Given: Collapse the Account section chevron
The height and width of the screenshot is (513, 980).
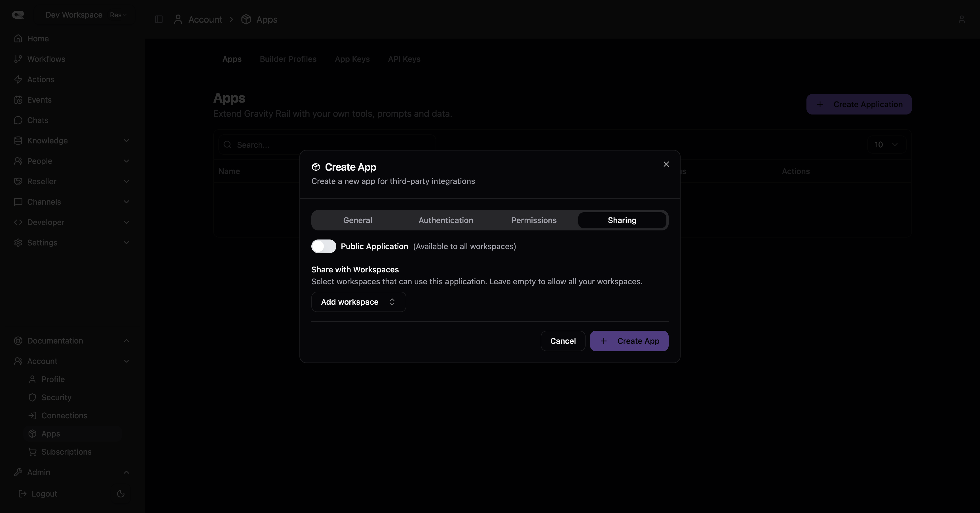Looking at the screenshot, I should point(126,361).
